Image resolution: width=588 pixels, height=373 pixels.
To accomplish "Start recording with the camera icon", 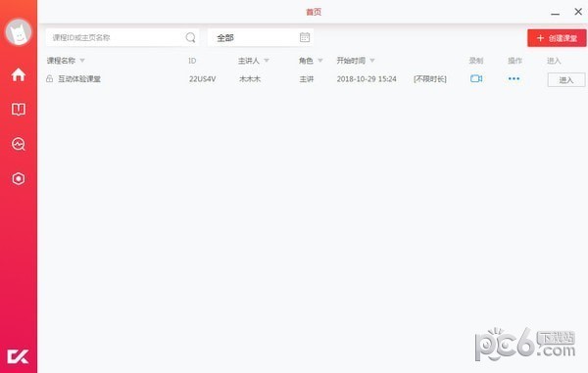I will tap(476, 78).
